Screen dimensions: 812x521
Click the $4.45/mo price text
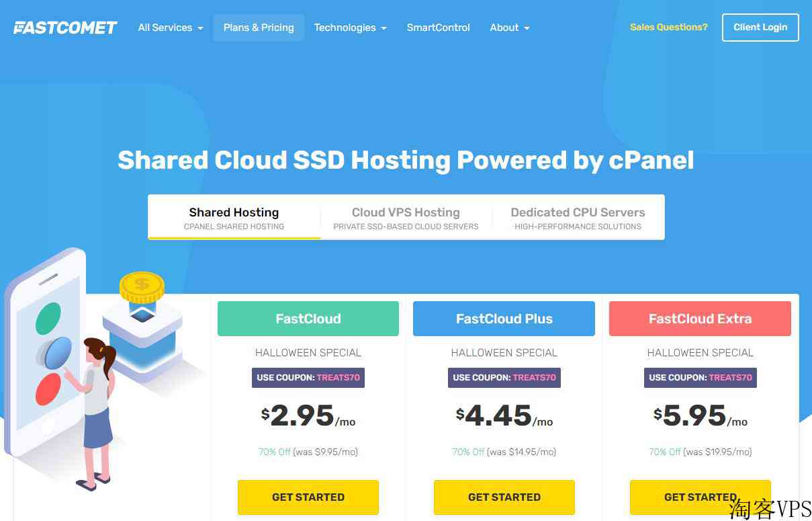504,416
